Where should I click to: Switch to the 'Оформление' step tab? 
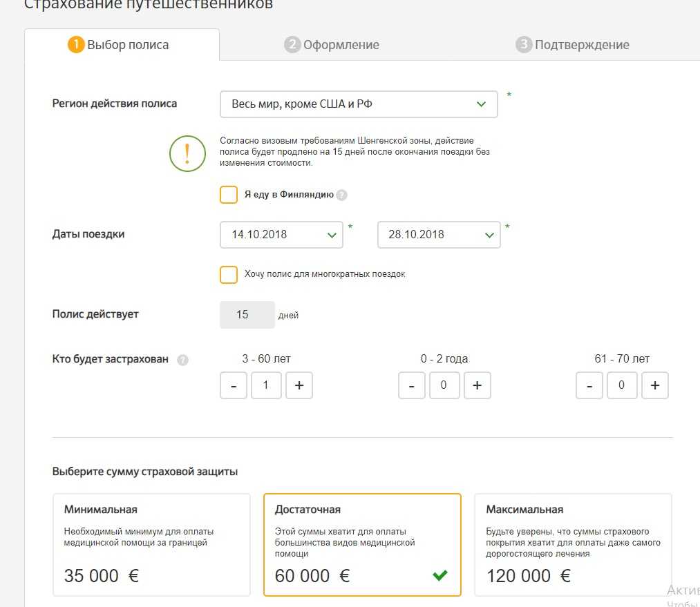click(x=332, y=45)
